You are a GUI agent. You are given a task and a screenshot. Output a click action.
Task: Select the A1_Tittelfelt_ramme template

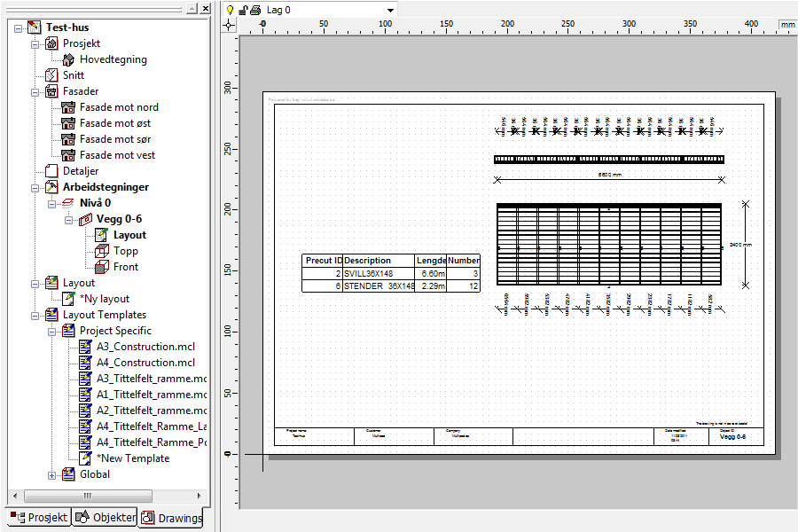tap(152, 395)
